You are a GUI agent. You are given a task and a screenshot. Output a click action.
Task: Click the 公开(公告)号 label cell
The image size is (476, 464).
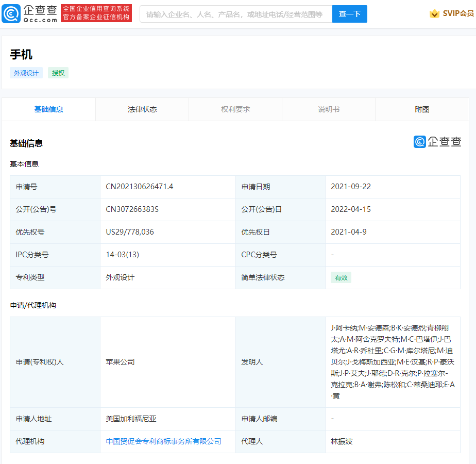pyautogui.click(x=55, y=209)
